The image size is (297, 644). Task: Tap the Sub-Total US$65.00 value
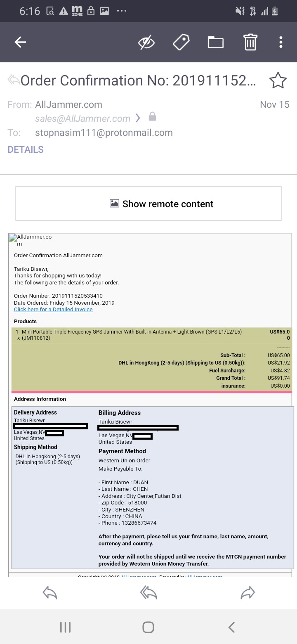pos(278,355)
